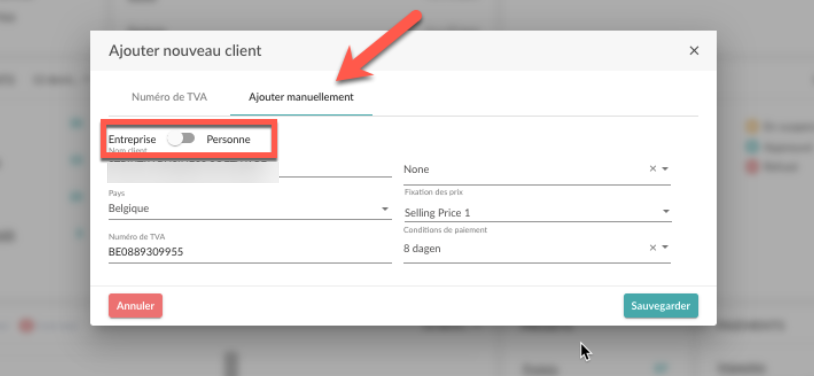
Task: Switch to the Numéro de TVA tab
Action: pos(169,97)
